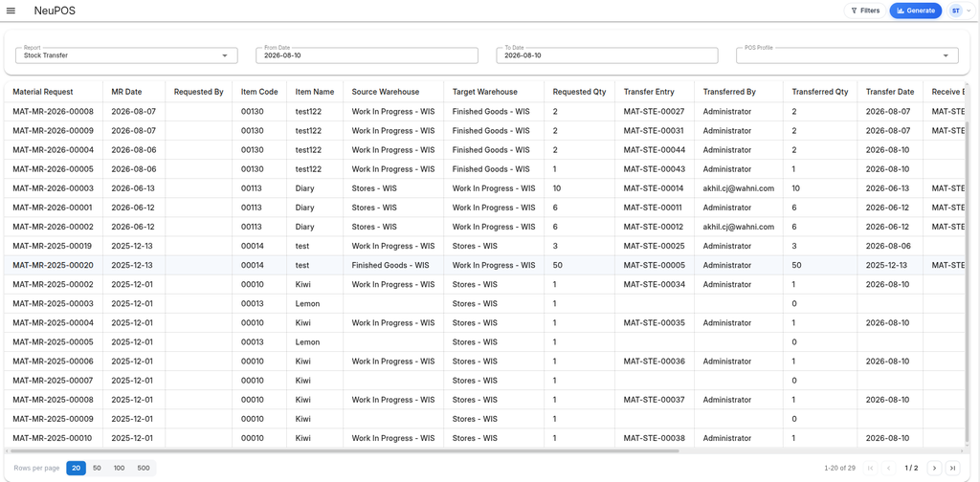
Task: Expand the POS Profile dropdown
Action: 848,55
